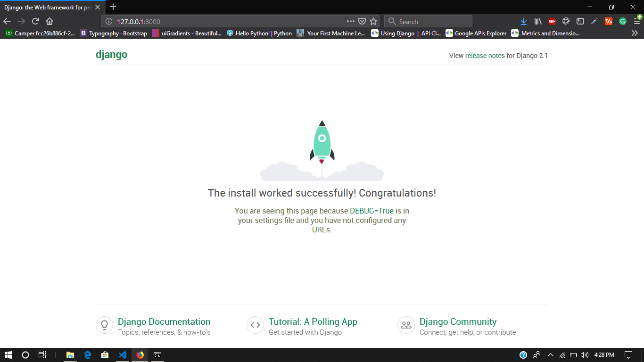
Task: Open Typography · Bootstrap bookmark
Action: (x=114, y=33)
